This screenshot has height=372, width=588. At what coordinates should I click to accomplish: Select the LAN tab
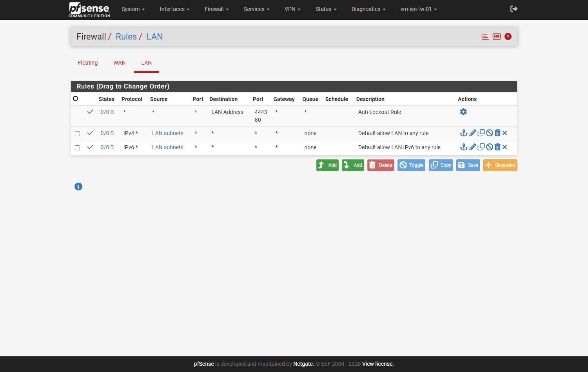(x=147, y=63)
